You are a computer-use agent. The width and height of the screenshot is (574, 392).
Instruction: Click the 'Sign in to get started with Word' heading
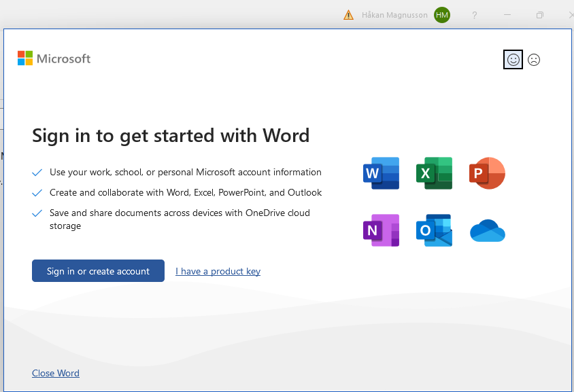click(x=171, y=136)
